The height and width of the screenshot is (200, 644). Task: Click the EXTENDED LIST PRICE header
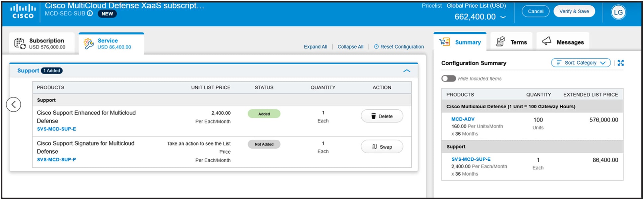tap(591, 95)
